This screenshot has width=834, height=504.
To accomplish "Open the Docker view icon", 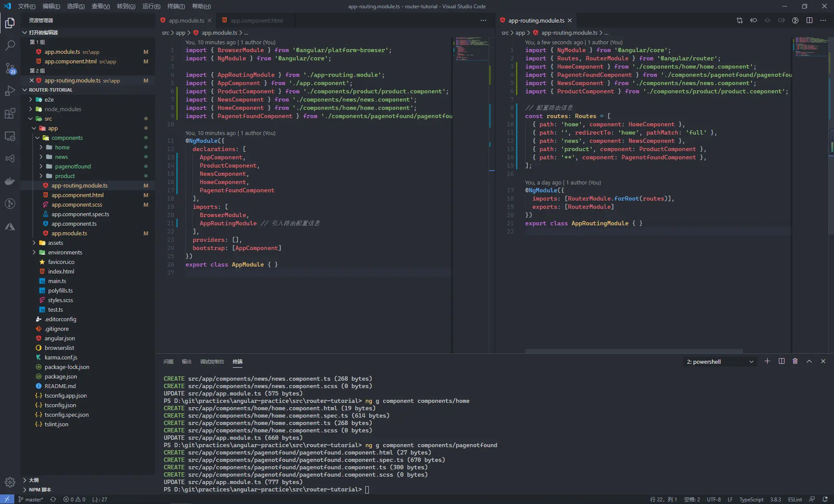I will [10, 181].
